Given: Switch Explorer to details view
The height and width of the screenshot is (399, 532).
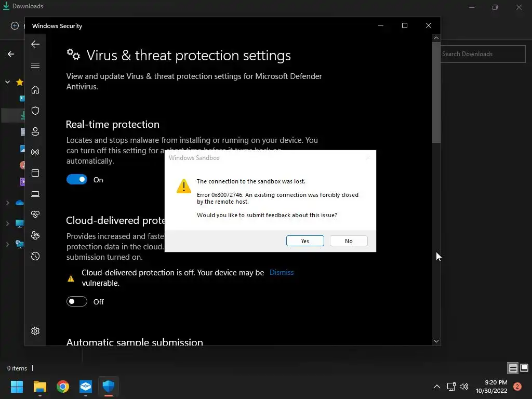Looking at the screenshot, I should 513,368.
